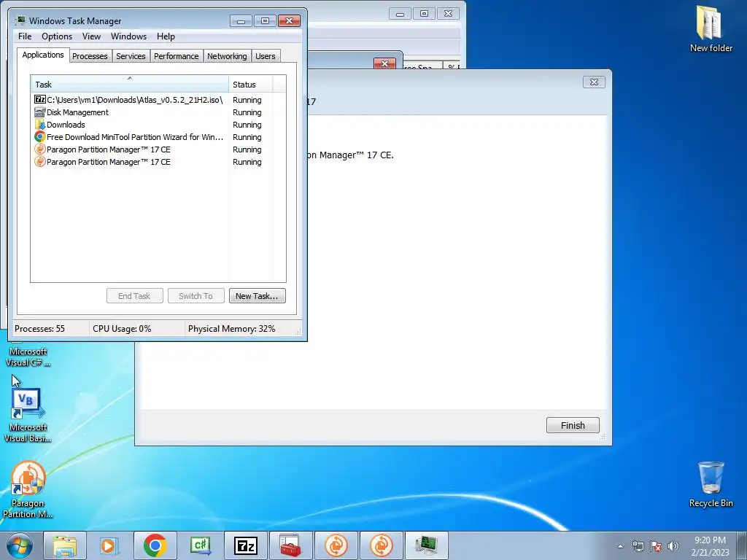This screenshot has height=560, width=747.
Task: Switch to the Services tab
Action: pyautogui.click(x=131, y=56)
